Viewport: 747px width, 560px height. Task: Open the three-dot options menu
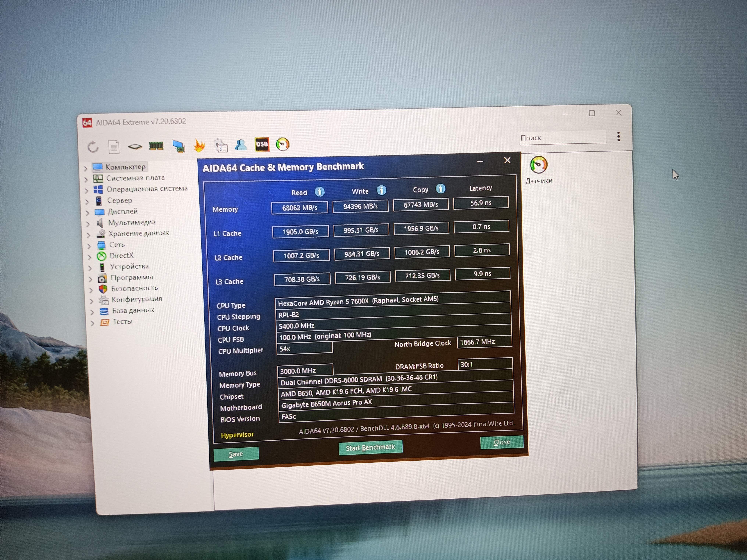[618, 136]
